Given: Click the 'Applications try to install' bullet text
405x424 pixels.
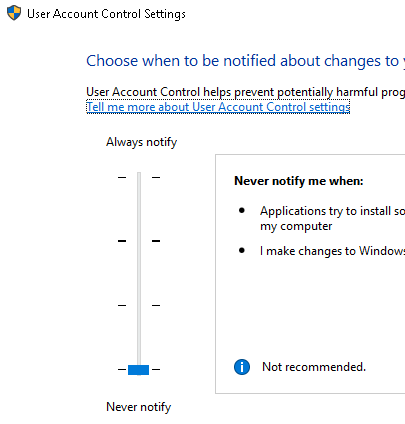Looking at the screenshot, I should point(332,218).
